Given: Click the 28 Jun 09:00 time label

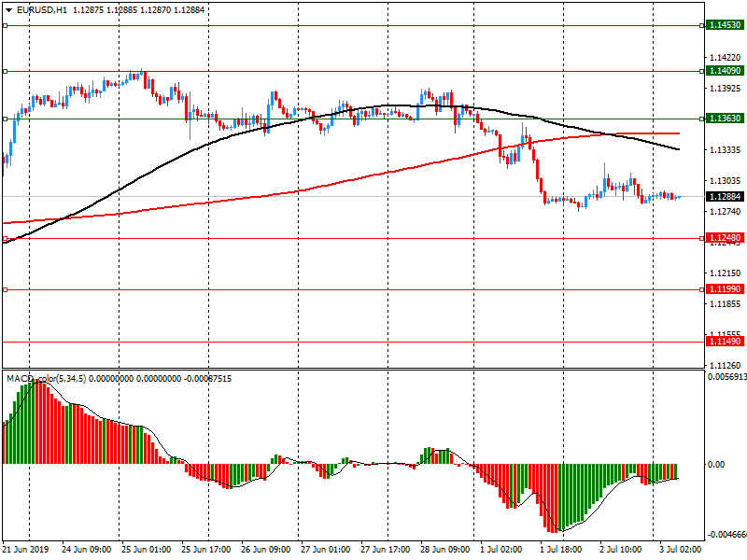Looking at the screenshot, I should (x=445, y=550).
